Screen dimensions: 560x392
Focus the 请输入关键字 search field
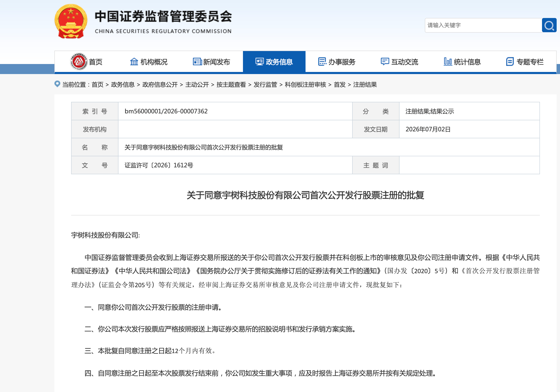(x=483, y=25)
